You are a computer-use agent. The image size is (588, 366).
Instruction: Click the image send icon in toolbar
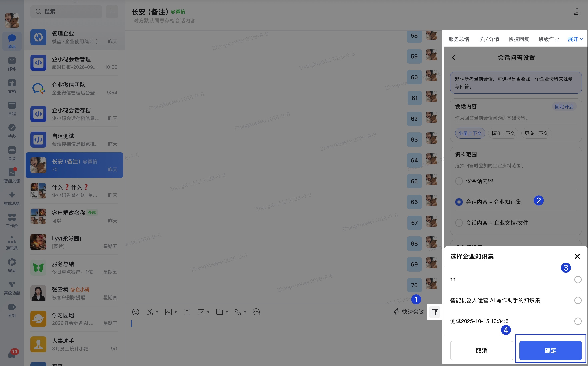coord(168,312)
